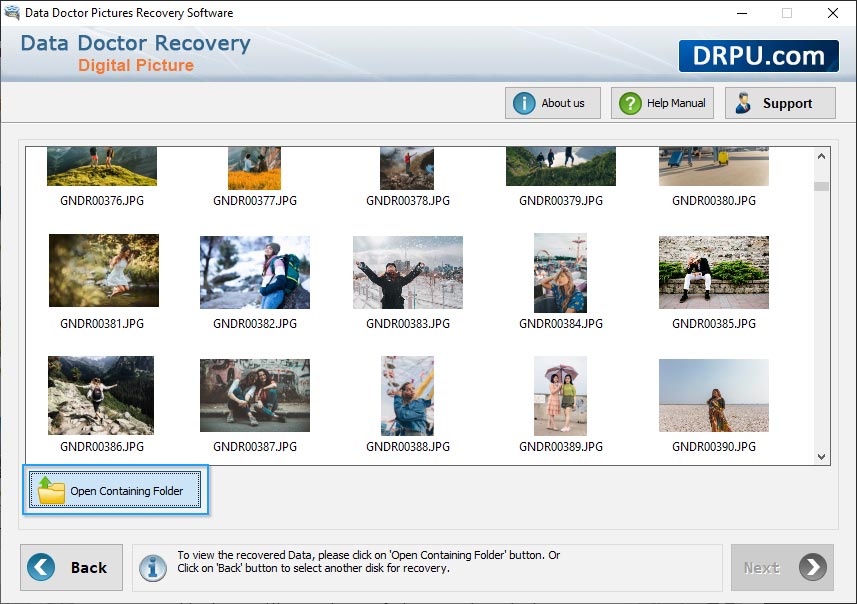The height and width of the screenshot is (604, 857).
Task: Click file name GNDR00379.JPG
Action: coord(561,201)
